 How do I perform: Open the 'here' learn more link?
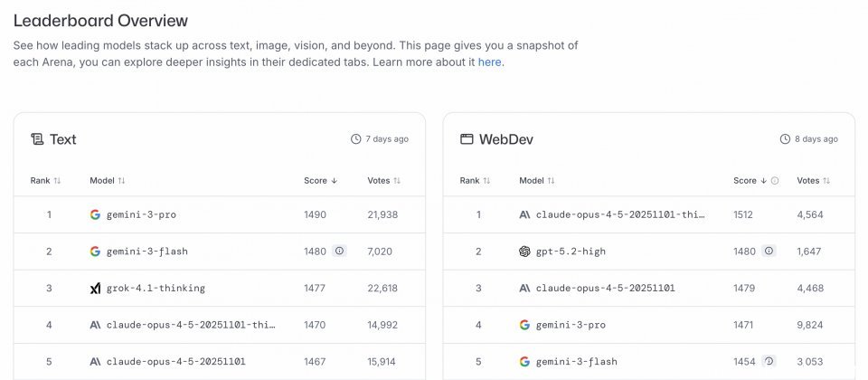tap(489, 62)
